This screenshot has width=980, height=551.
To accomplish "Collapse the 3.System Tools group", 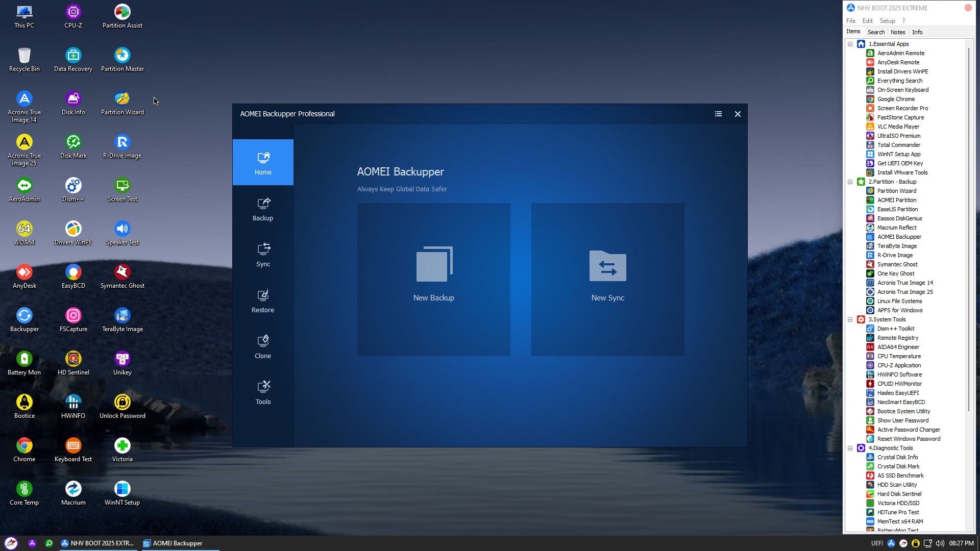I will tap(850, 319).
